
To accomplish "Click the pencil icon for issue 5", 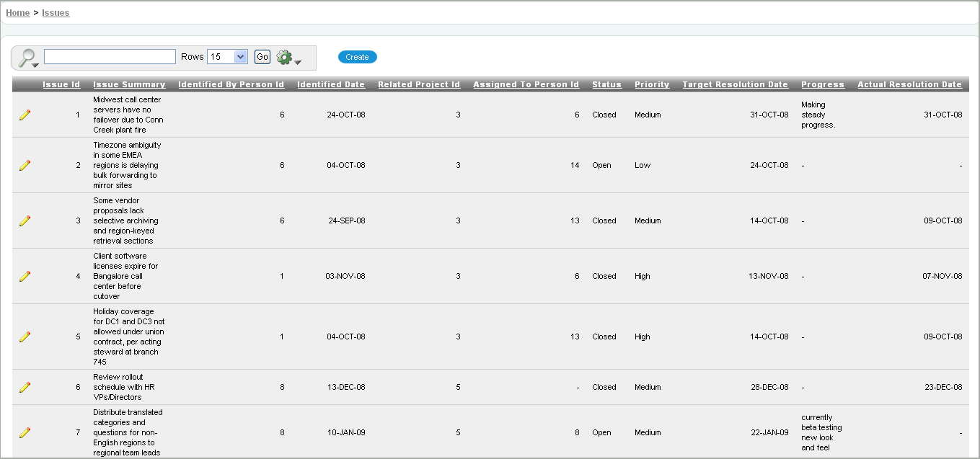I will click(x=25, y=337).
